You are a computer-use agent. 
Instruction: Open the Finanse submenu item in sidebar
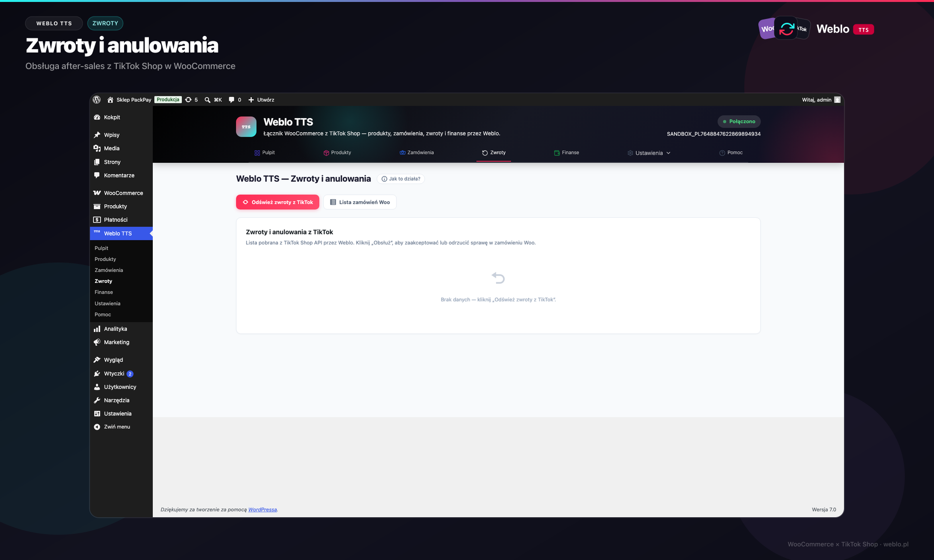point(104,292)
